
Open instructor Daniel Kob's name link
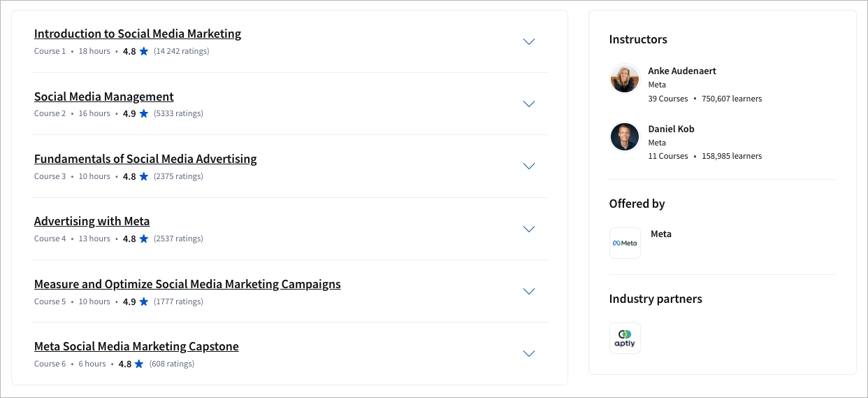tap(671, 129)
